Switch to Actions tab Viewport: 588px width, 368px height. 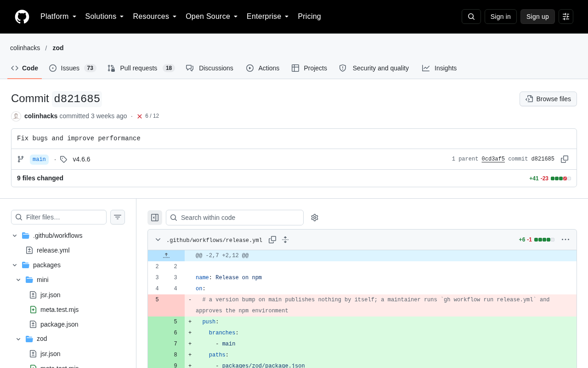263,68
